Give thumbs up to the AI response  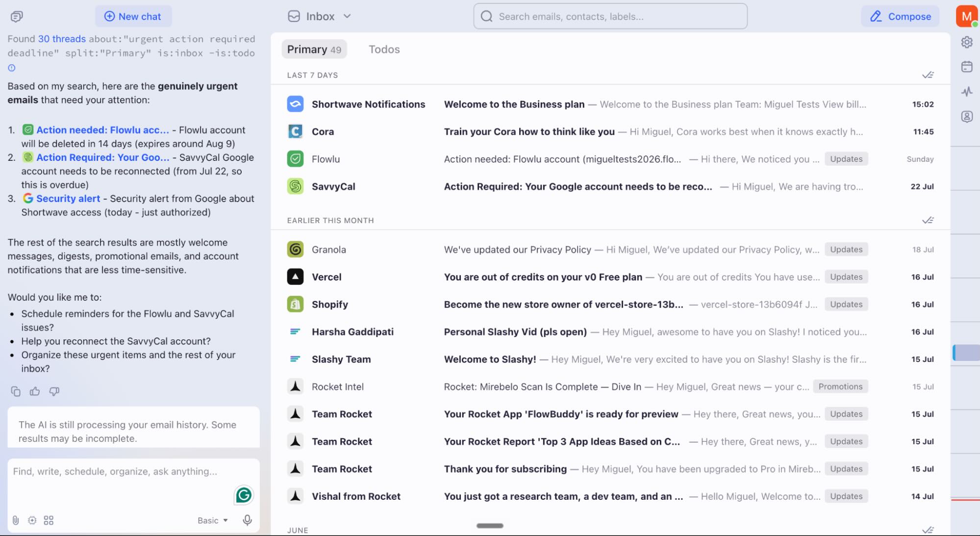coord(35,391)
